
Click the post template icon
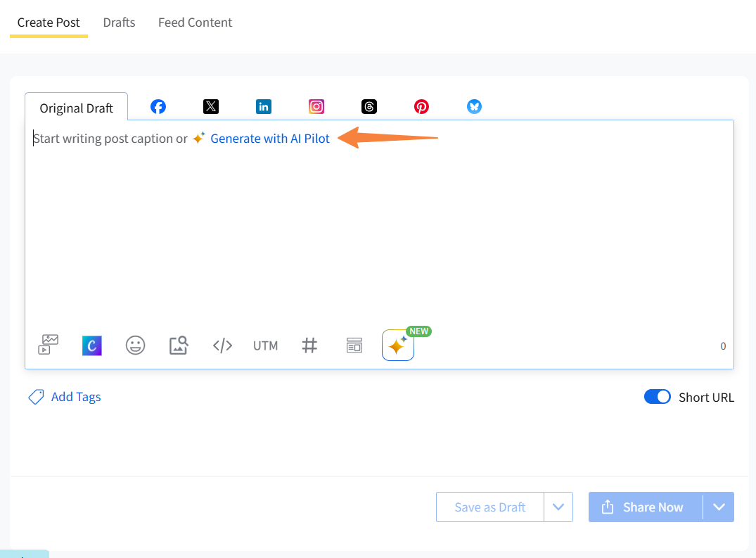(354, 345)
